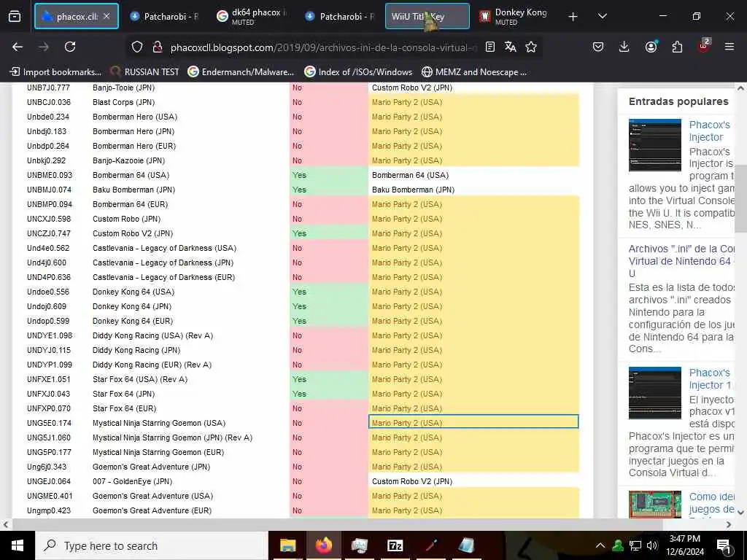Image resolution: width=747 pixels, height=560 pixels.
Task: Go back to previous page
Action: (x=18, y=47)
